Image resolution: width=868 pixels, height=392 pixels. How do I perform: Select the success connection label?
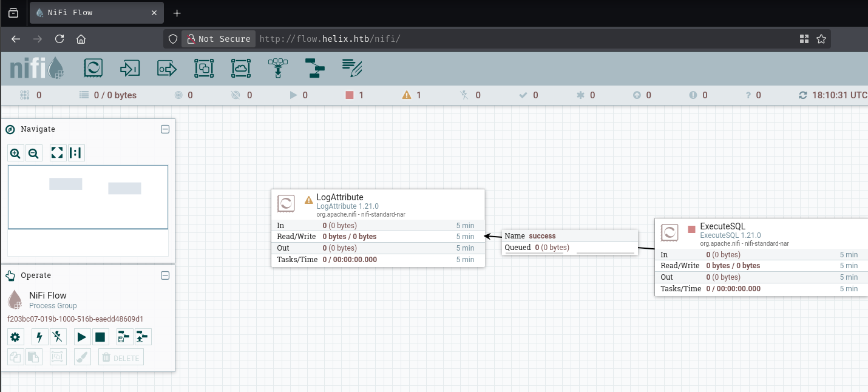click(x=570, y=235)
